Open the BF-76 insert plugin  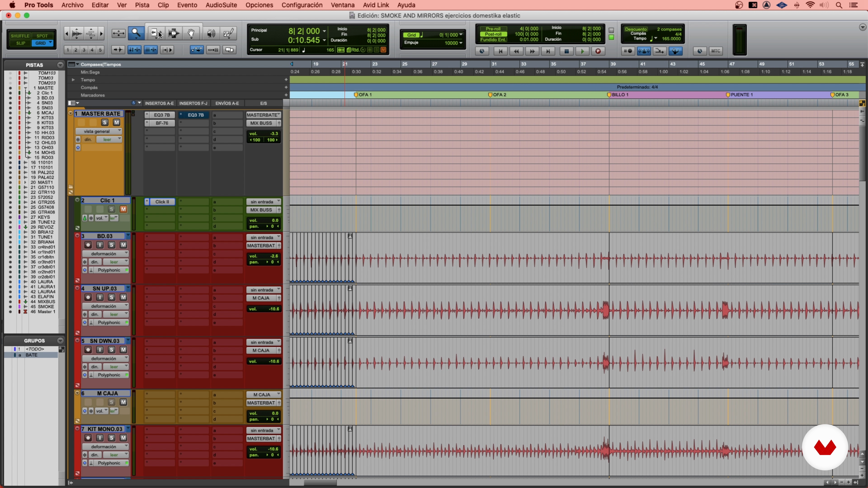[162, 123]
